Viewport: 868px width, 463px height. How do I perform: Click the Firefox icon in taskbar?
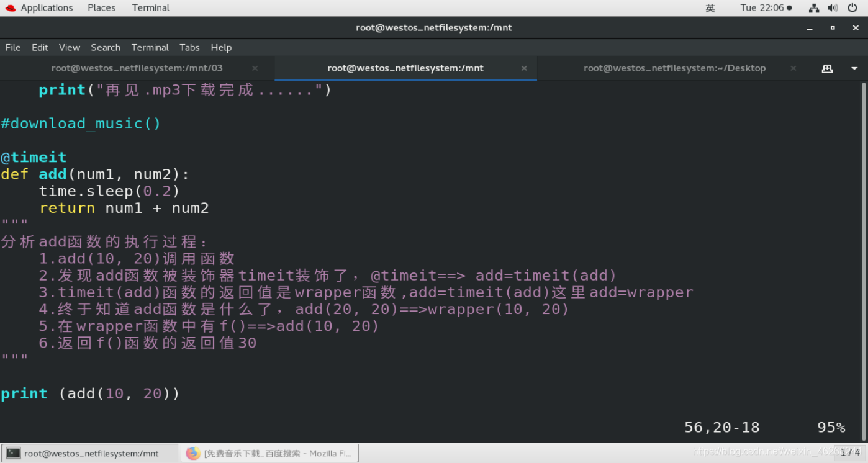(193, 453)
